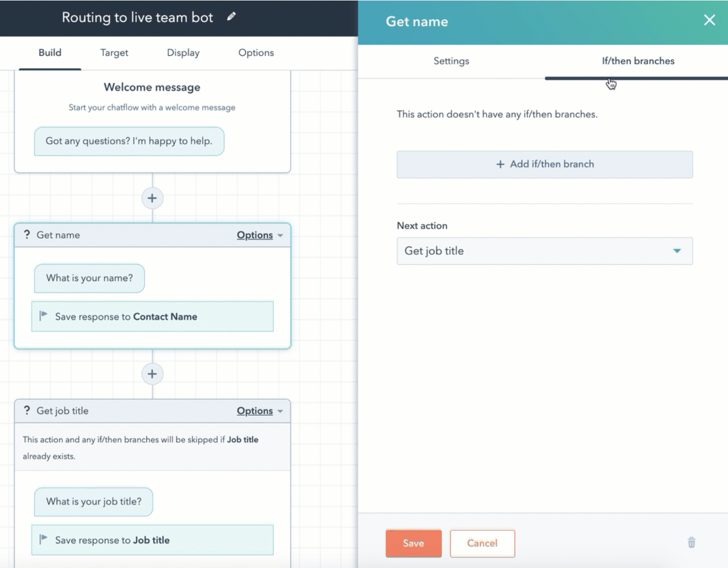The width and height of the screenshot is (728, 568).
Task: Close the Get name panel
Action: [x=709, y=20]
